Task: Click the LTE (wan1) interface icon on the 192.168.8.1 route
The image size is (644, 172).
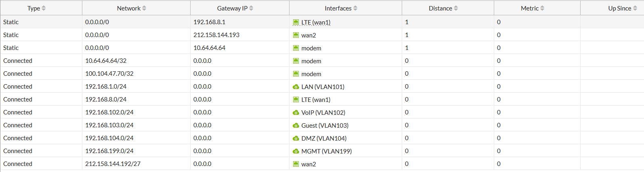Action: [296, 23]
